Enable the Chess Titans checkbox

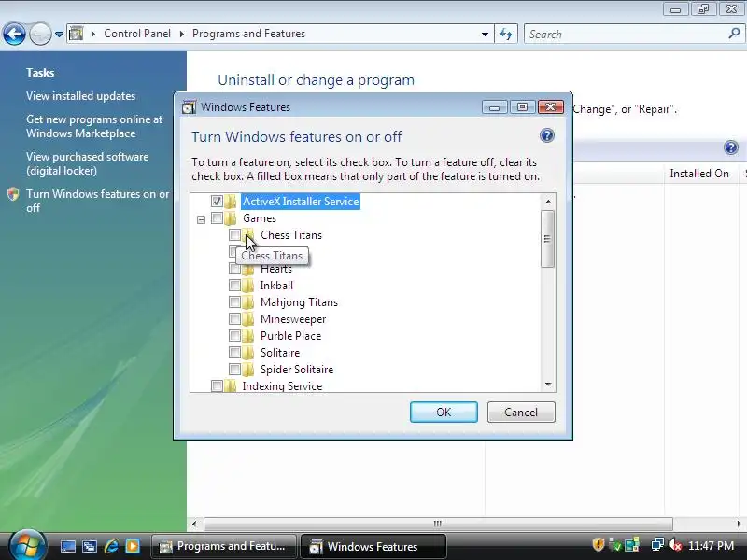click(234, 235)
